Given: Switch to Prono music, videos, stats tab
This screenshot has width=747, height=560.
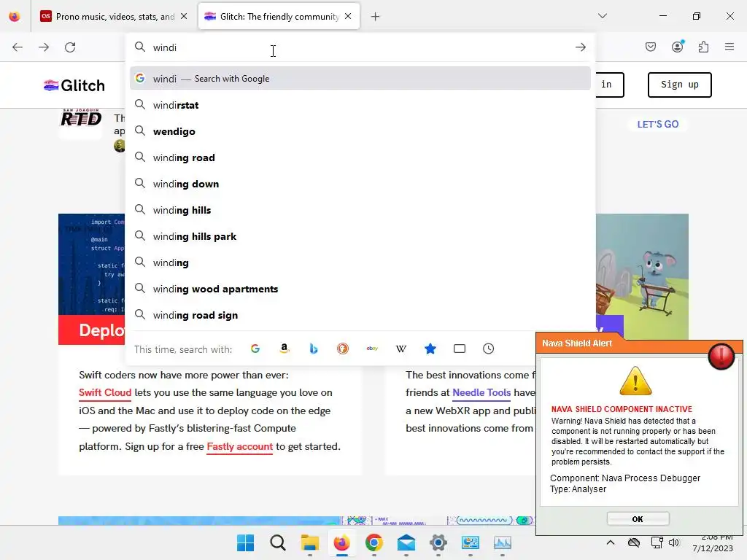Looking at the screenshot, I should [x=113, y=17].
